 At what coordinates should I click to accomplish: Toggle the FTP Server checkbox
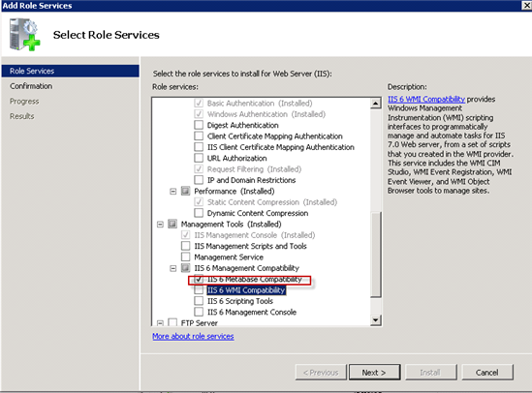[172, 322]
